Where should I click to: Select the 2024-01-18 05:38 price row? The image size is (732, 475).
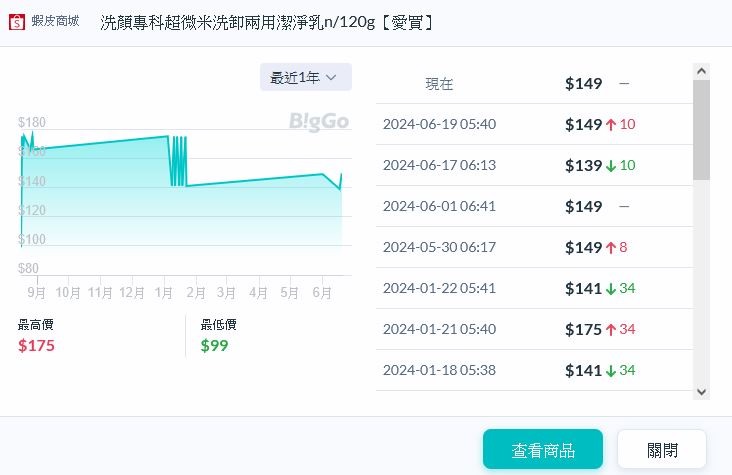point(534,370)
